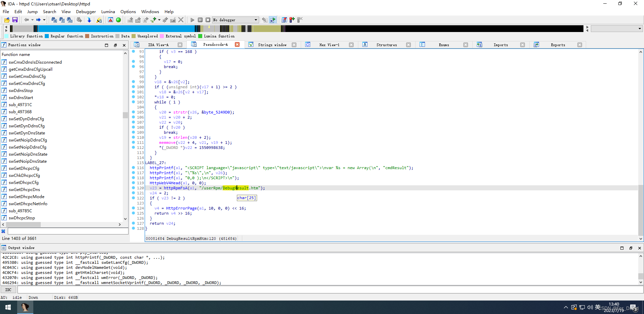Close the IDA View-A tab
Image resolution: width=644 pixels, height=314 pixels.
point(180,45)
